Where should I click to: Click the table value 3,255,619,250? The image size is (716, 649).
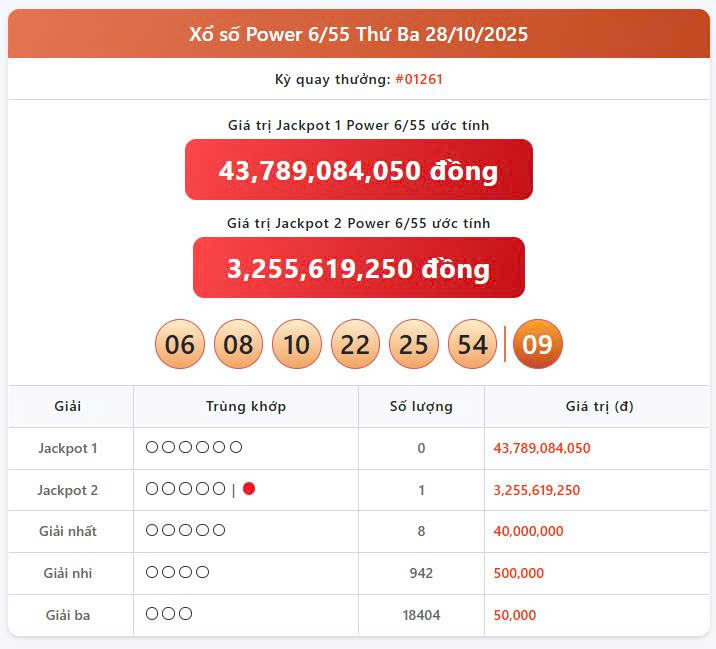pyautogui.click(x=537, y=490)
